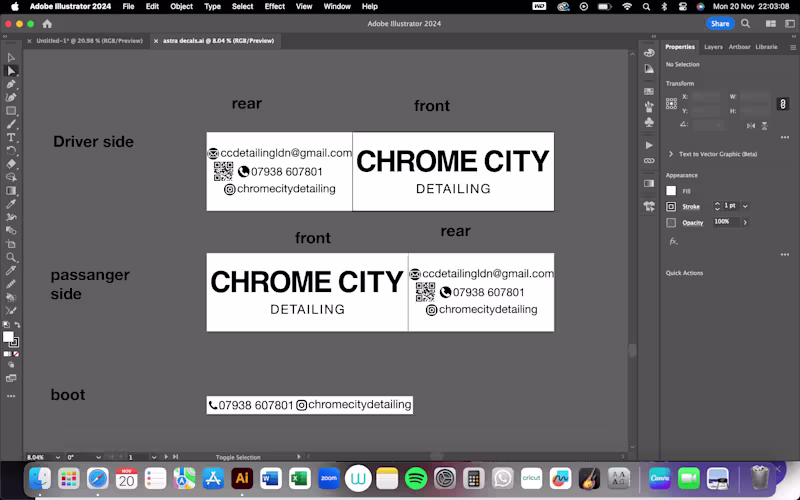Screen dimensions: 800x500
Task: Open the Actions panel play icon
Action: [649, 145]
